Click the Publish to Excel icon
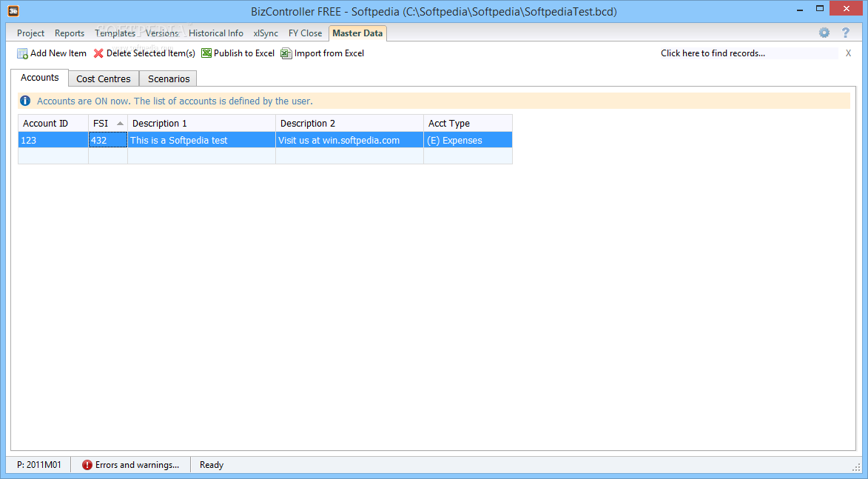 point(206,53)
